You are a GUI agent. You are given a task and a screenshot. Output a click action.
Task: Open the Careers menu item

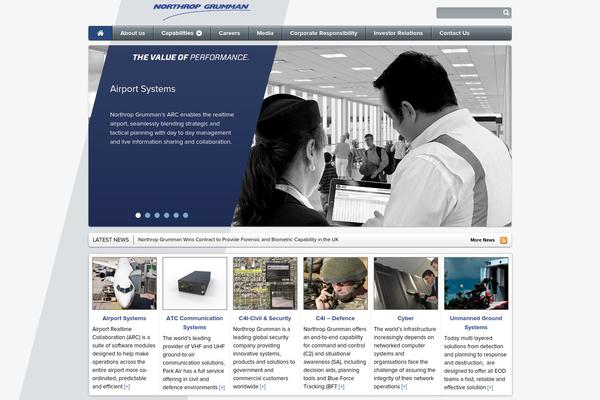(229, 33)
